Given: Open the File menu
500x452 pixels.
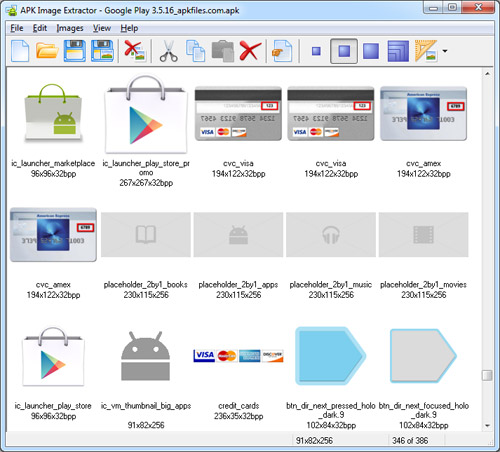Looking at the screenshot, I should (17, 28).
